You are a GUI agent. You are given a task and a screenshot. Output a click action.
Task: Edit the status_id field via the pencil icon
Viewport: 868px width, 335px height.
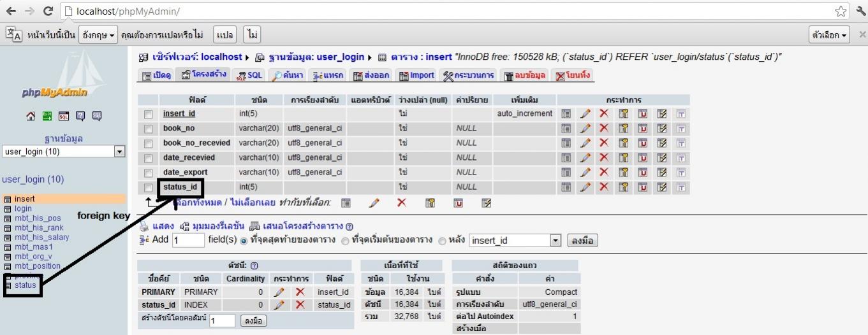coord(585,187)
